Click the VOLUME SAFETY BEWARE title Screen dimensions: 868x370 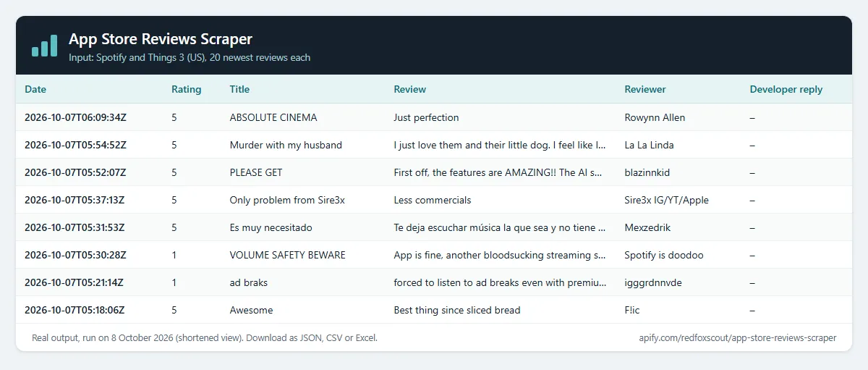point(288,255)
